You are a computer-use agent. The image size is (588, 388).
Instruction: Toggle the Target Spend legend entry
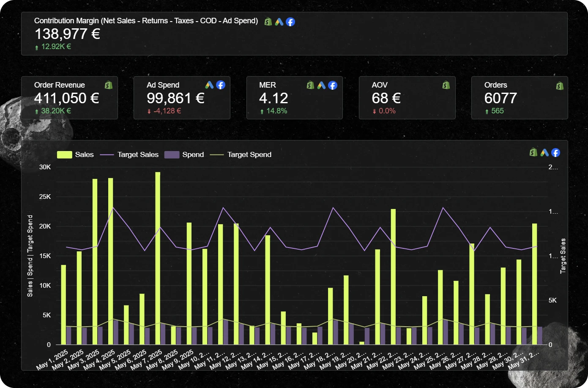tap(241, 154)
